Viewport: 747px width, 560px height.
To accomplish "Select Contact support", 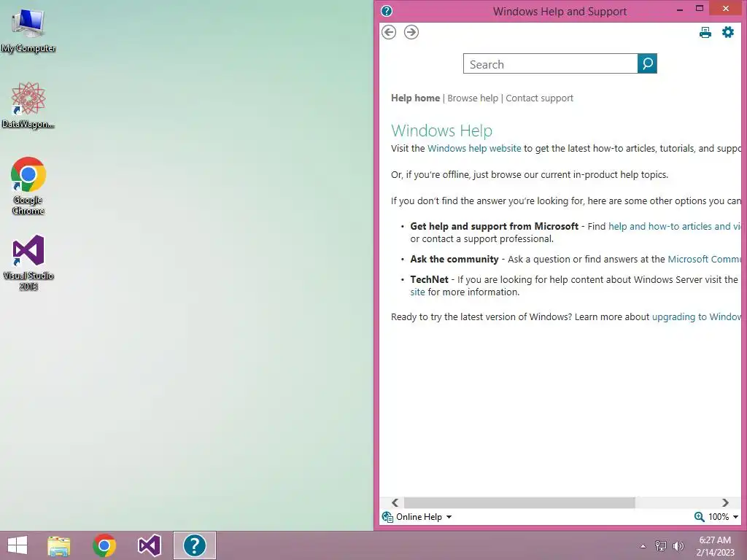I will [x=539, y=98].
